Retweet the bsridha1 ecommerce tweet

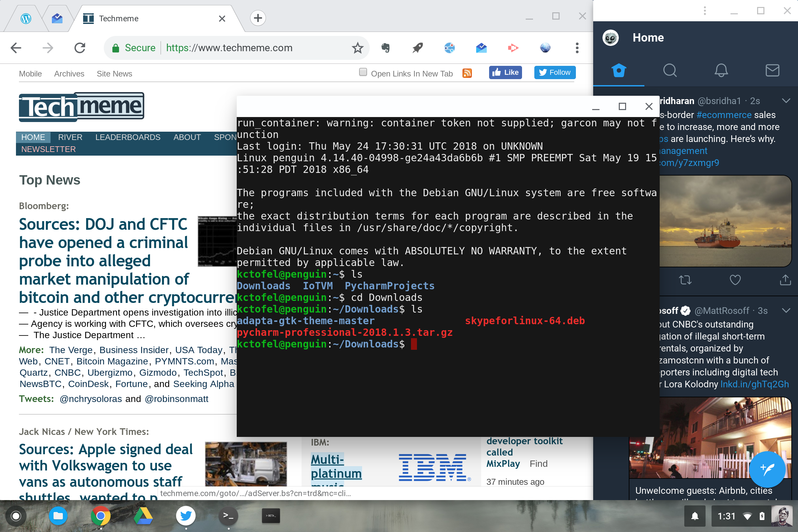pyautogui.click(x=685, y=280)
